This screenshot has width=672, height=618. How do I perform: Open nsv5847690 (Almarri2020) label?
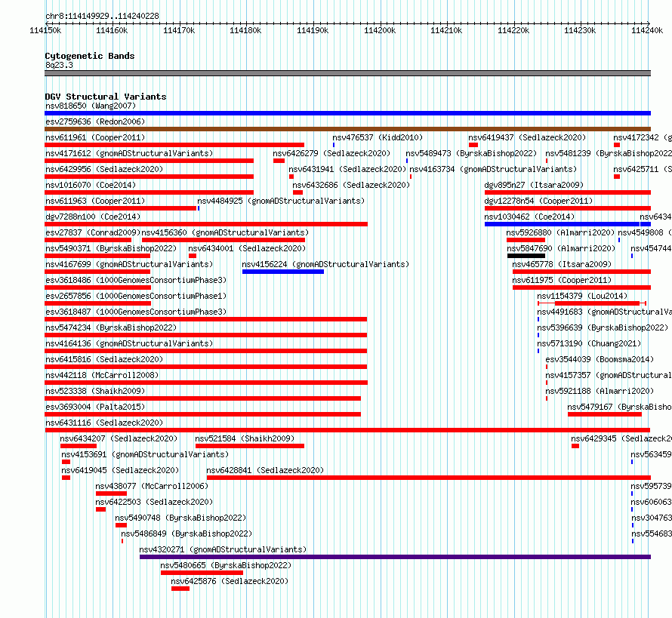[561, 248]
